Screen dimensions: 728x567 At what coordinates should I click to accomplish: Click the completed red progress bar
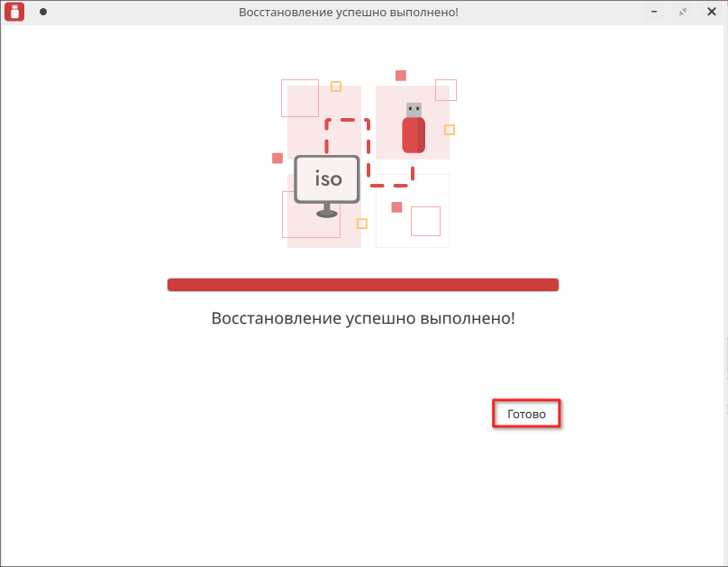(362, 285)
